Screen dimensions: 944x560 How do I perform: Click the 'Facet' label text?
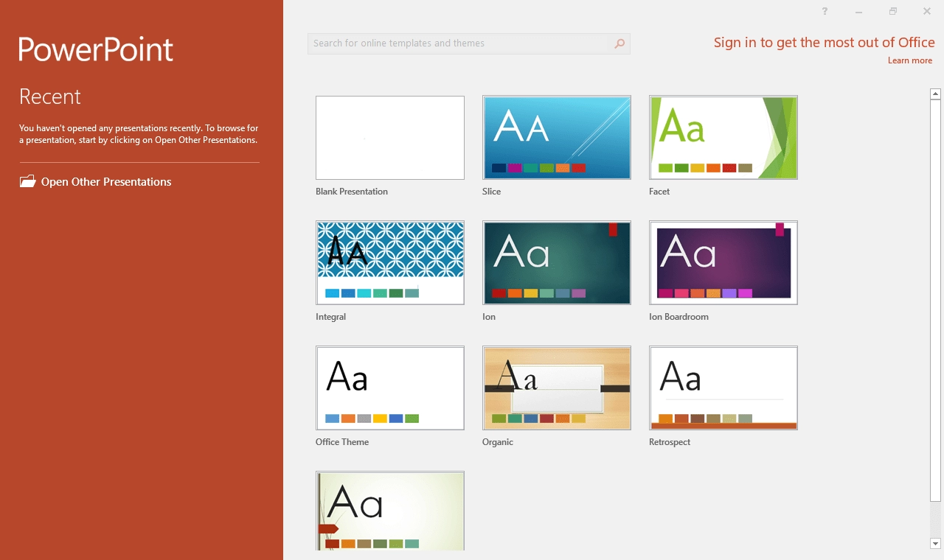tap(659, 192)
